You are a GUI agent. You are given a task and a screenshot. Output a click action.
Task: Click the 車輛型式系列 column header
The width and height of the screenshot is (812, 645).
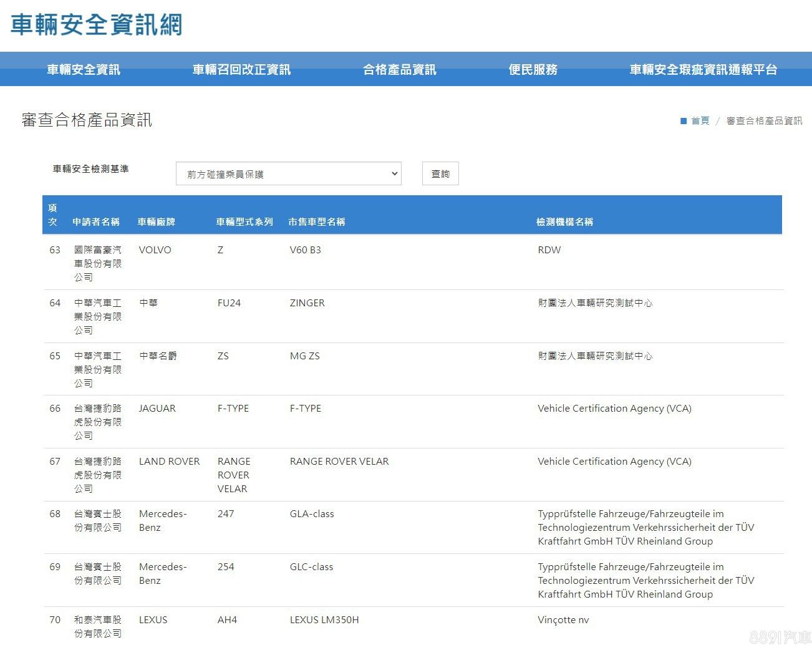(x=244, y=222)
